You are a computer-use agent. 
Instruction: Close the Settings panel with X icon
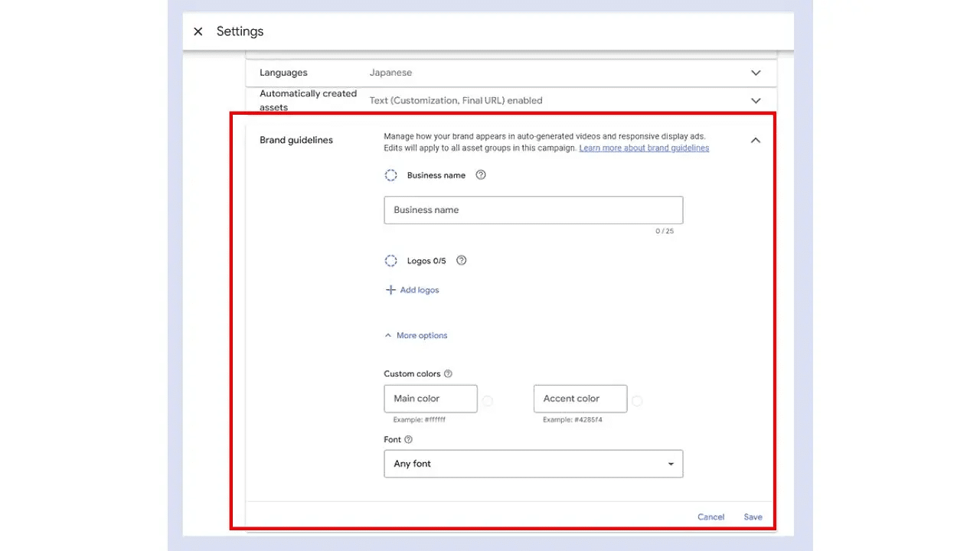pyautogui.click(x=198, y=31)
